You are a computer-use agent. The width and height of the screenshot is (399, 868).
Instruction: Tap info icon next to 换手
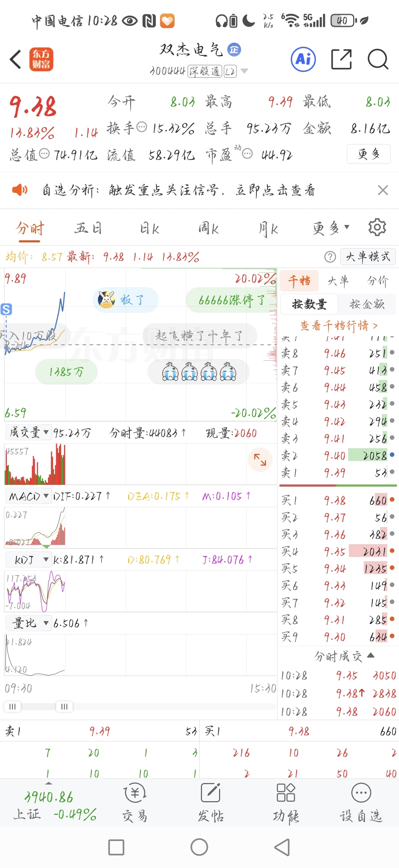[x=142, y=127]
